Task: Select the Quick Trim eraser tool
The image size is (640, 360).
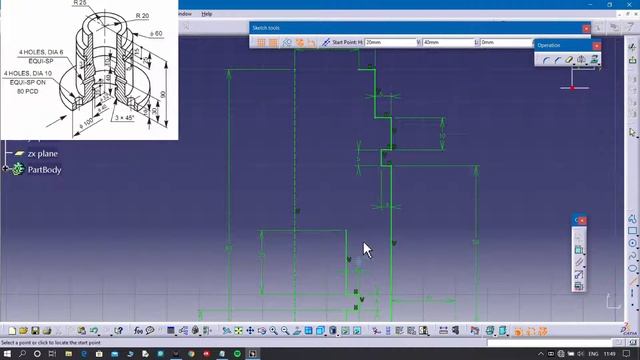Action: click(x=569, y=60)
